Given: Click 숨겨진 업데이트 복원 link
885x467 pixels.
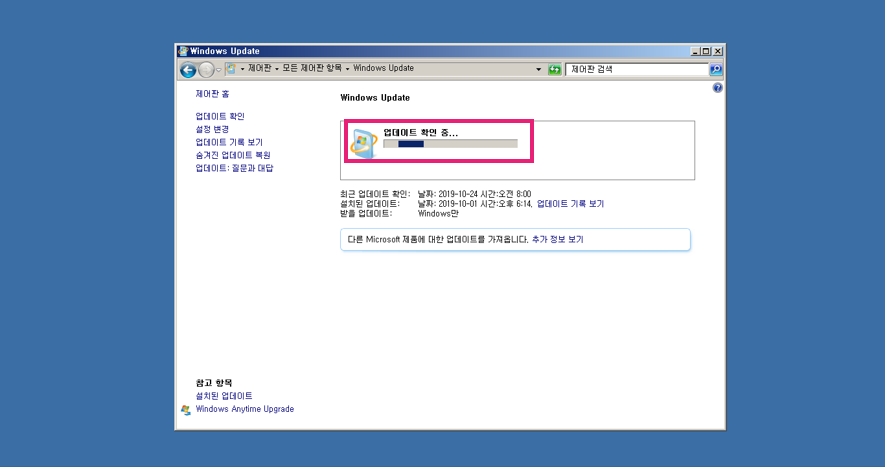Looking at the screenshot, I should [233, 155].
